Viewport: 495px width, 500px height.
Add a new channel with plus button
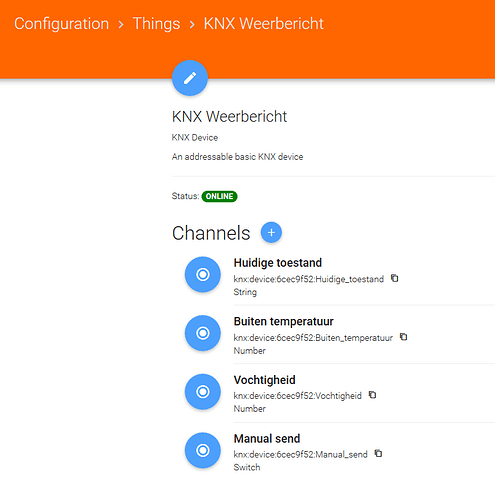(271, 232)
